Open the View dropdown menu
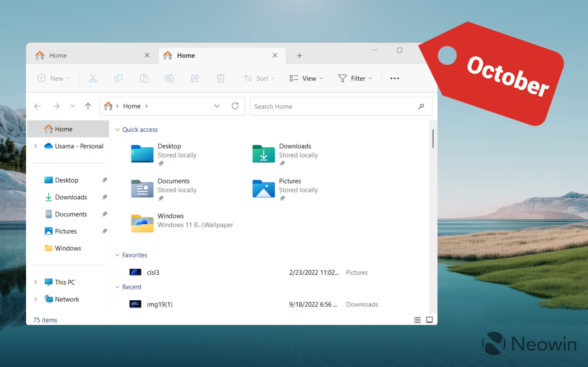 (306, 78)
